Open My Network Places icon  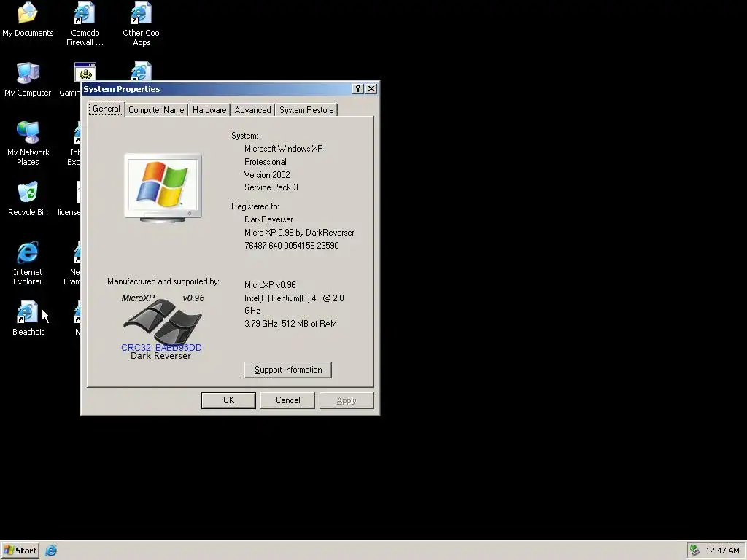click(28, 144)
